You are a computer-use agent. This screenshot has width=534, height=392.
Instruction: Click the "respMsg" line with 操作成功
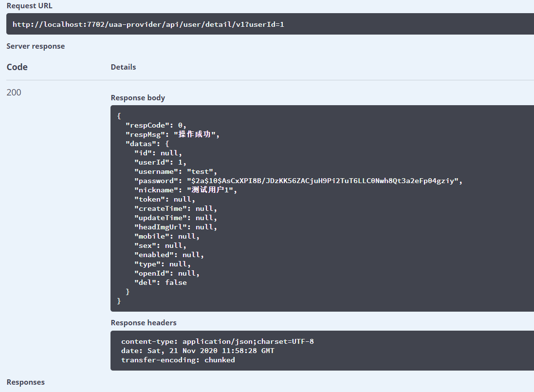pyautogui.click(x=172, y=134)
